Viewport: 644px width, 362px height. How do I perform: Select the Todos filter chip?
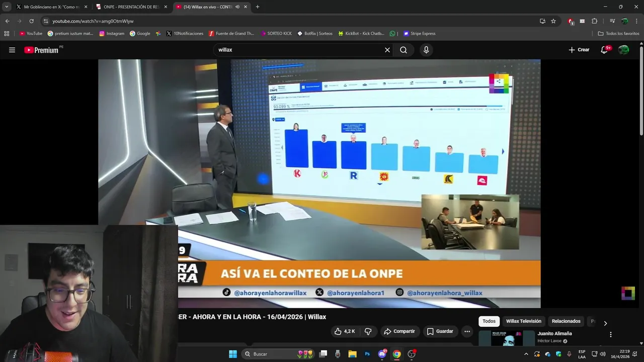(489, 321)
